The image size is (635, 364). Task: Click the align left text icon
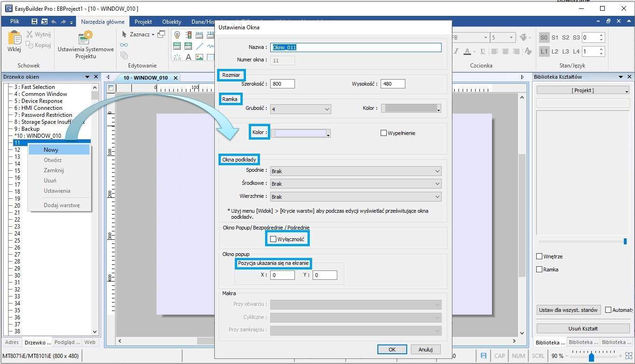click(x=494, y=51)
